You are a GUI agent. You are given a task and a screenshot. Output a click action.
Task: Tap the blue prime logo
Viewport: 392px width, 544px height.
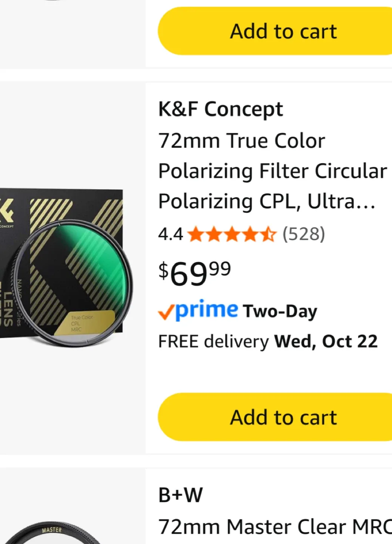tap(207, 311)
